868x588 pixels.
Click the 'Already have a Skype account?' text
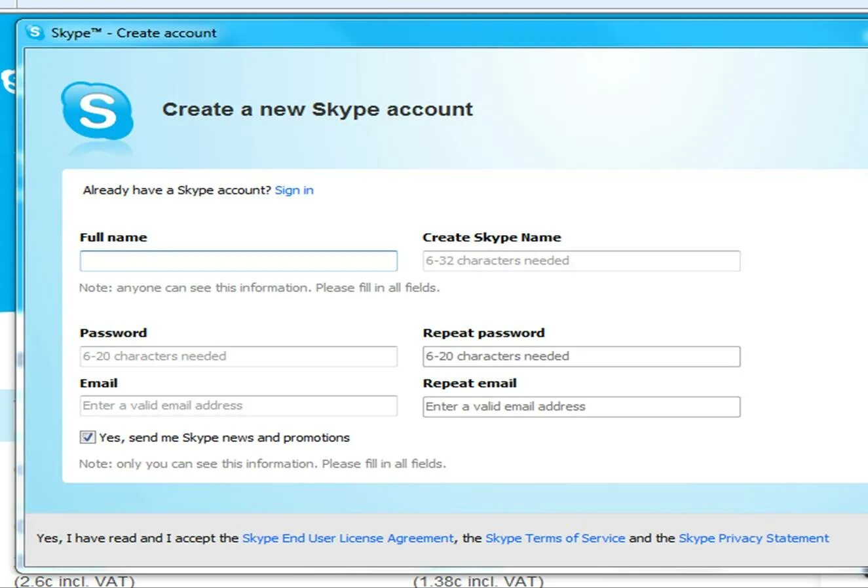[177, 190]
